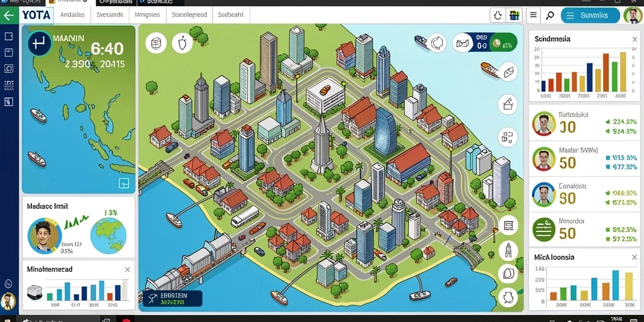The width and height of the screenshot is (644, 322).
Task: Switch to the Svesanrds tab
Action: coord(109,15)
